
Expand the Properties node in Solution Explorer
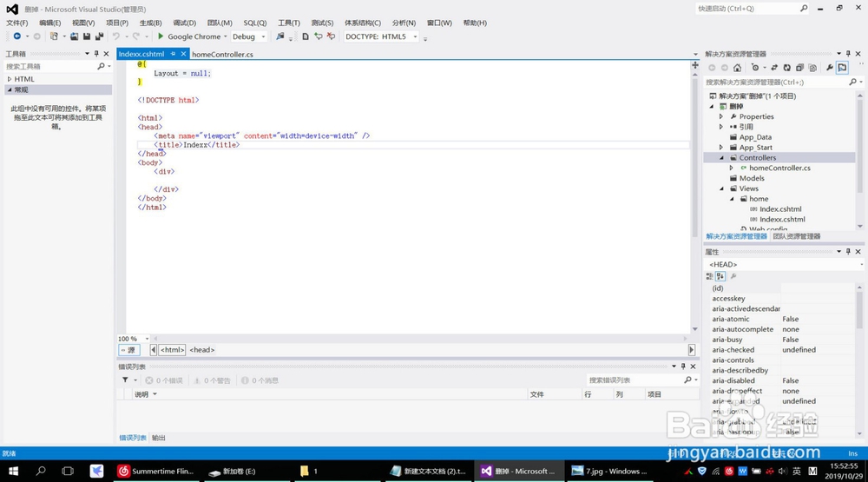(721, 117)
